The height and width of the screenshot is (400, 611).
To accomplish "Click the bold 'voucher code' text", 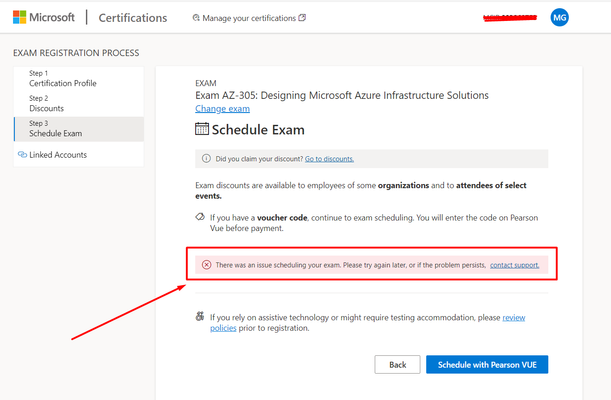I will (x=282, y=218).
